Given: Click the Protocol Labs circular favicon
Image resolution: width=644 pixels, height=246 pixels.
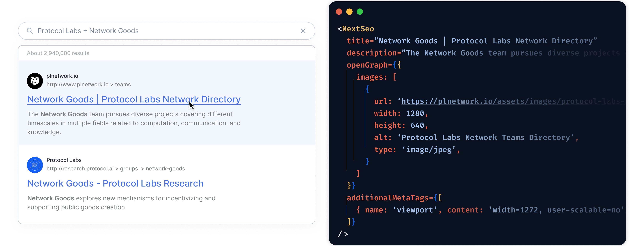Looking at the screenshot, I should point(35,165).
